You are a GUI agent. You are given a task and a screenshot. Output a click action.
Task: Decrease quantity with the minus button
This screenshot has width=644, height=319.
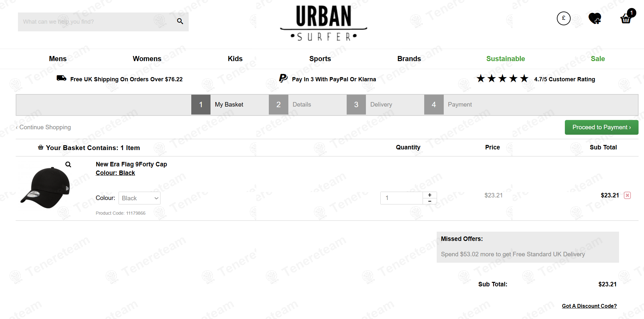[x=430, y=201]
